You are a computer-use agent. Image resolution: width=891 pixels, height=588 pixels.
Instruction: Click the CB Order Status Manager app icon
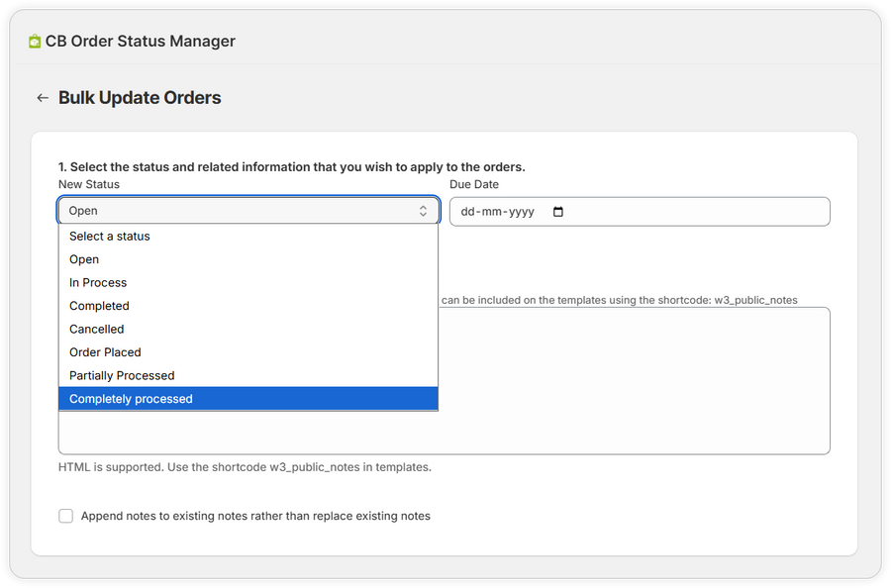[x=35, y=42]
